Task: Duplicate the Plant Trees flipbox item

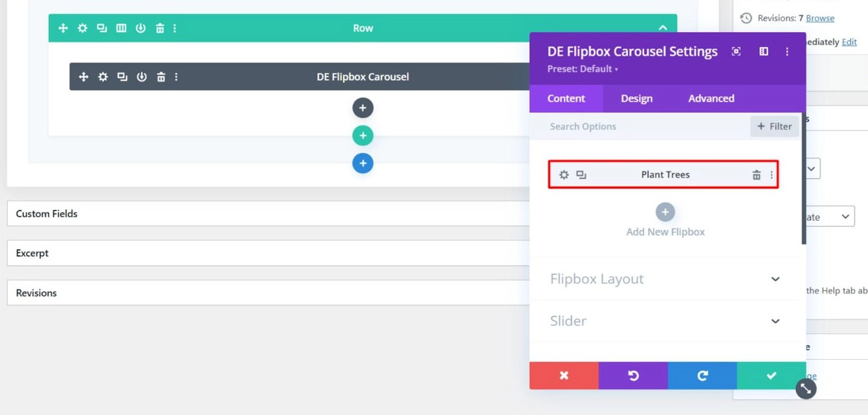Action: point(582,175)
